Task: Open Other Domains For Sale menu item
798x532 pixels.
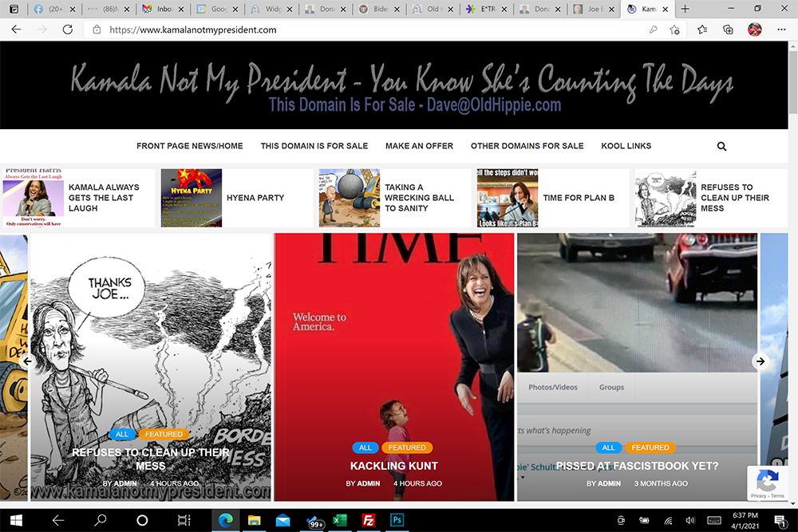Action: coord(527,146)
